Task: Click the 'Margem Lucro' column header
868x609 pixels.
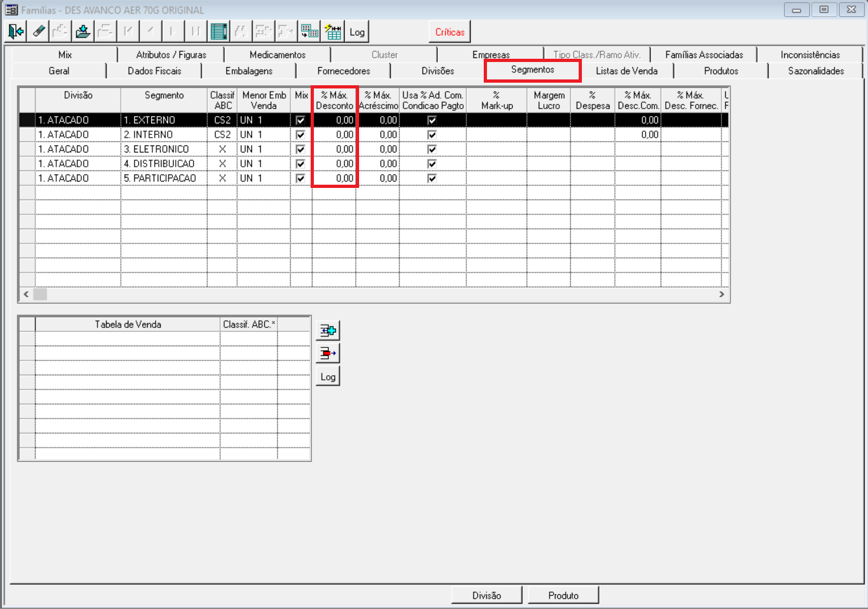Action: 549,100
